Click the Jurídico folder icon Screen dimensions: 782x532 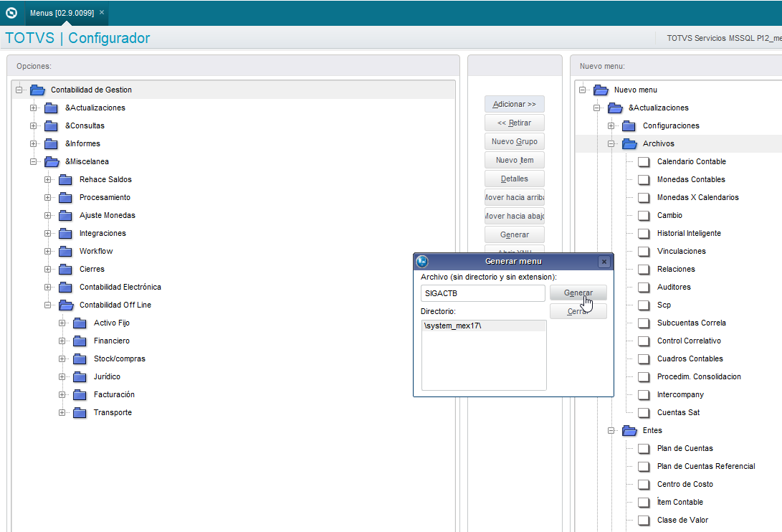pos(80,377)
